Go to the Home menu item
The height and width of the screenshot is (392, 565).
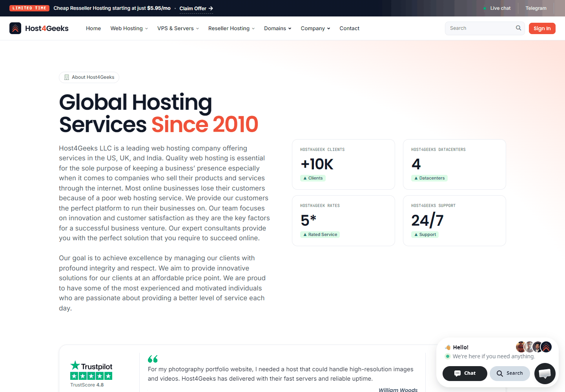pos(93,28)
